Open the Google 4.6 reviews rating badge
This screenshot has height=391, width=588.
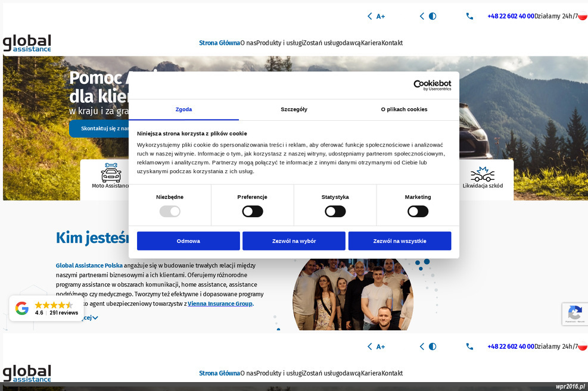(x=46, y=308)
